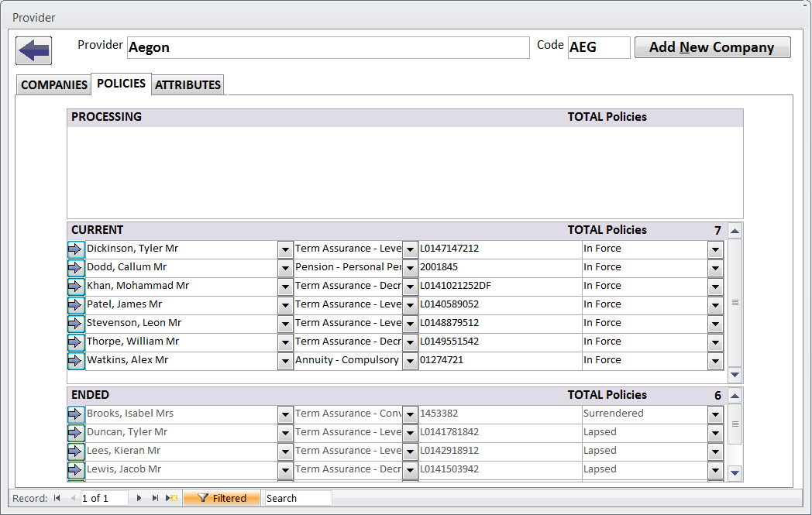Image resolution: width=812 pixels, height=515 pixels.
Task: Toggle the Filtered button in status bar
Action: coord(222,499)
